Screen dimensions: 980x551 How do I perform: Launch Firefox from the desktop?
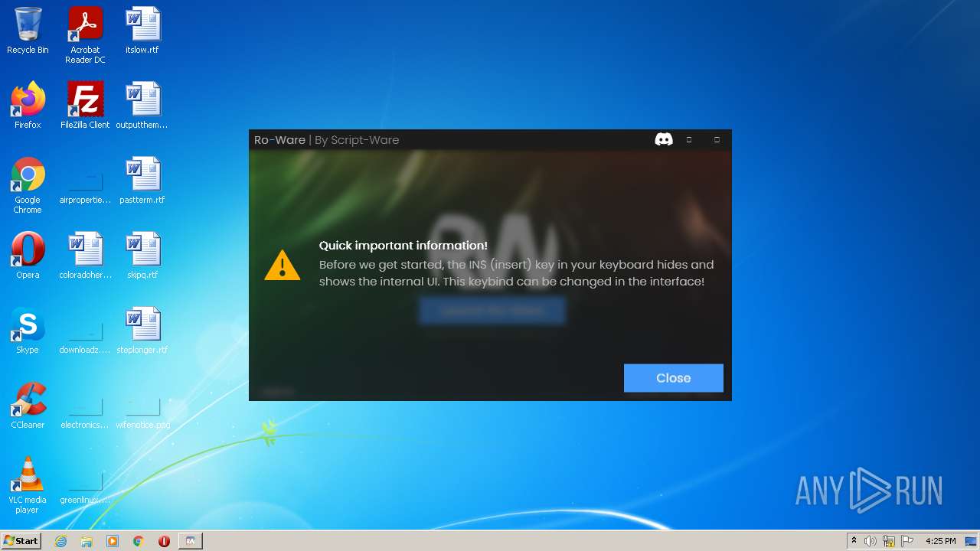click(28, 106)
